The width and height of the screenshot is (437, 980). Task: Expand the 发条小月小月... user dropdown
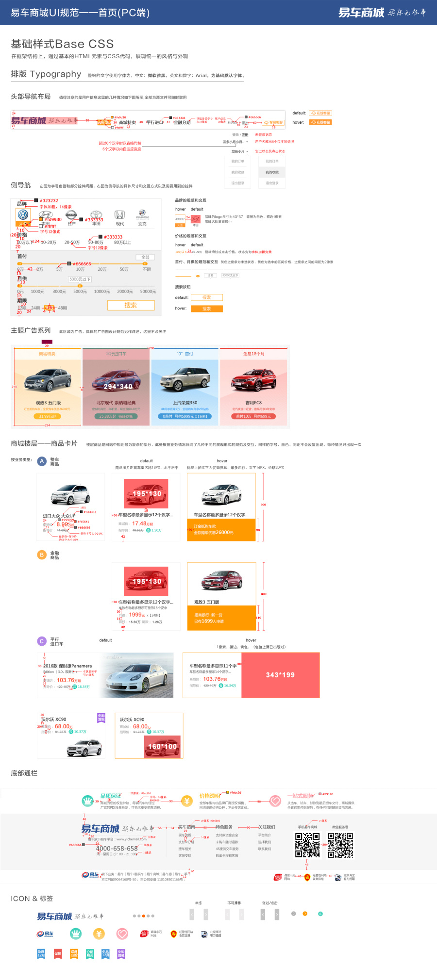tap(235, 142)
